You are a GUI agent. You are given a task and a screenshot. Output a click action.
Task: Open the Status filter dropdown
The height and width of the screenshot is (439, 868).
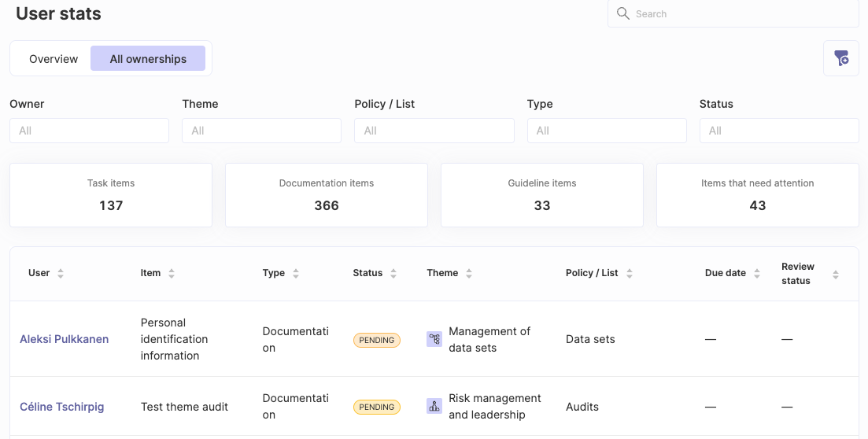779,131
